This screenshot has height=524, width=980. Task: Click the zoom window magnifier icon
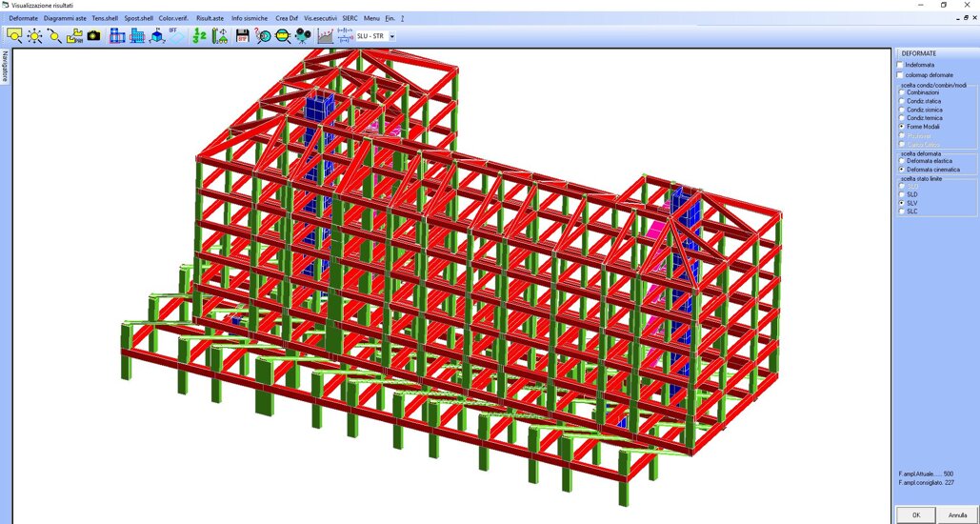click(14, 36)
